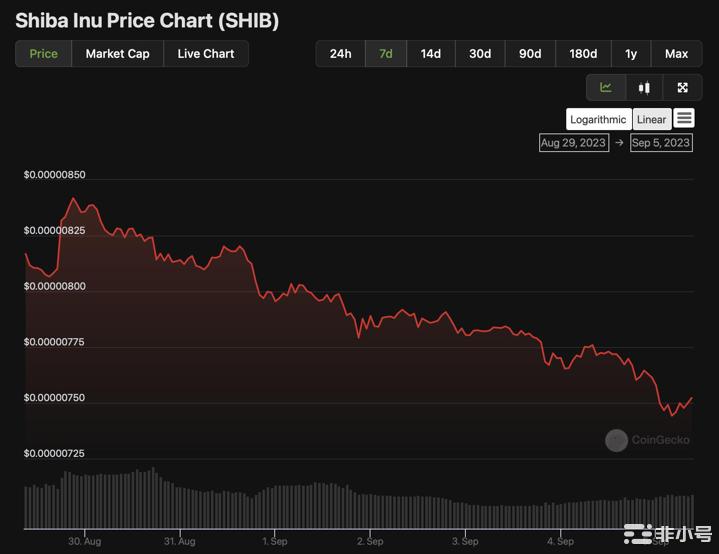The width and height of the screenshot is (719, 554).
Task: Choose the Max time range
Action: coord(676,54)
